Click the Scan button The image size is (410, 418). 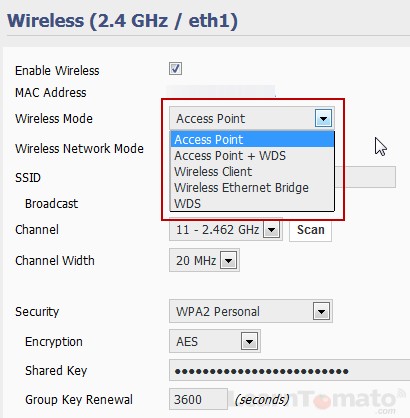point(310,230)
